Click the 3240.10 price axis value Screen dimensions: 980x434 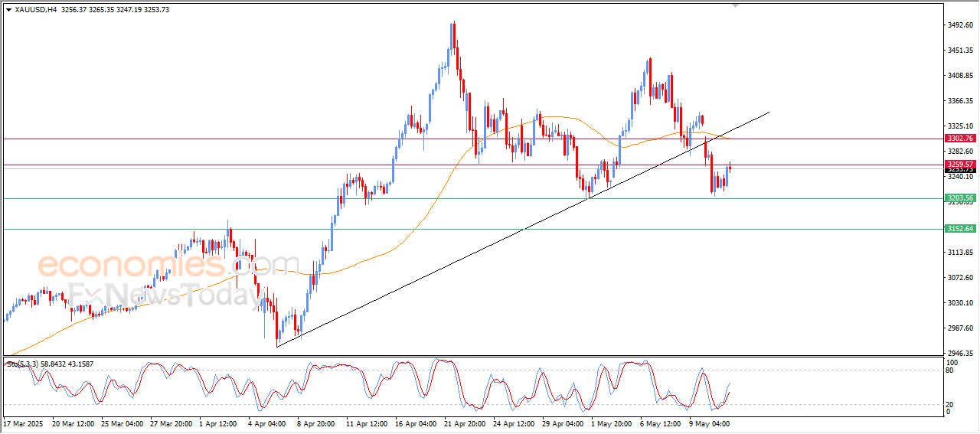[961, 177]
